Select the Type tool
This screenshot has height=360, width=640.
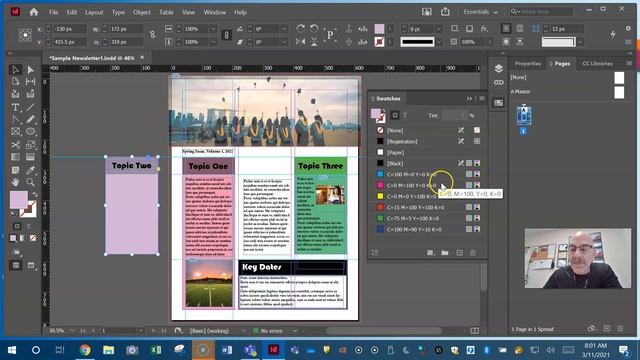click(15, 108)
